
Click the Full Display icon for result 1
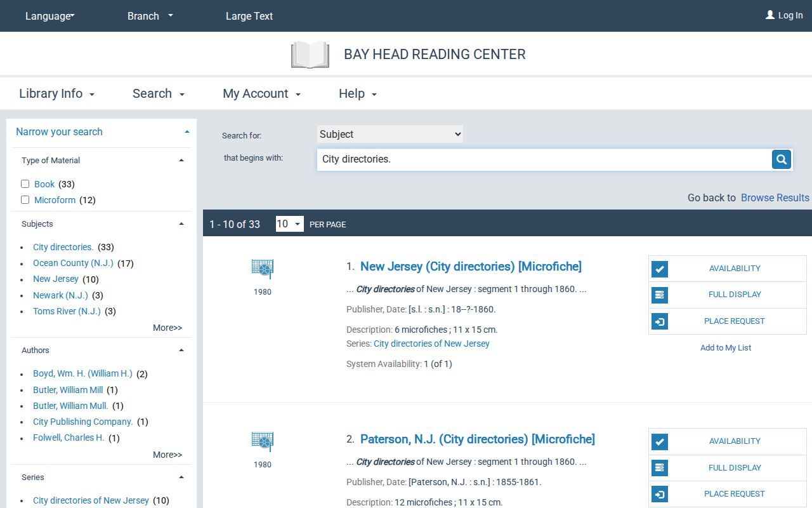point(660,295)
